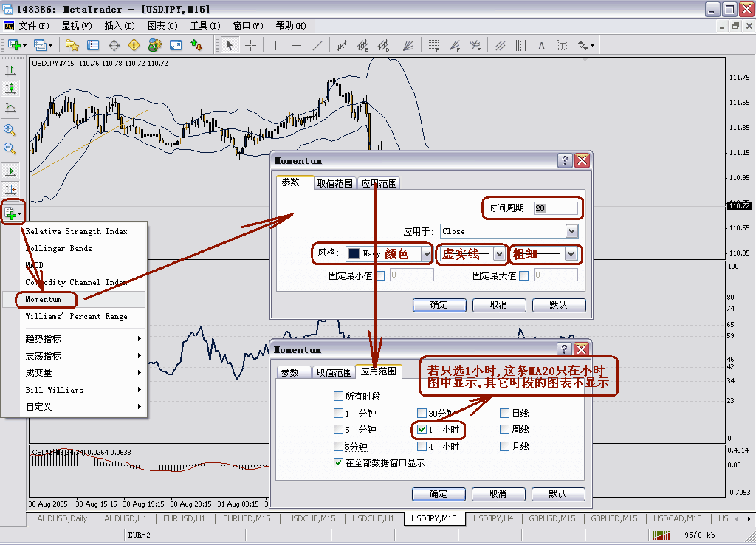Check the 日线 checkbox
The width and height of the screenshot is (756, 545).
coord(505,413)
